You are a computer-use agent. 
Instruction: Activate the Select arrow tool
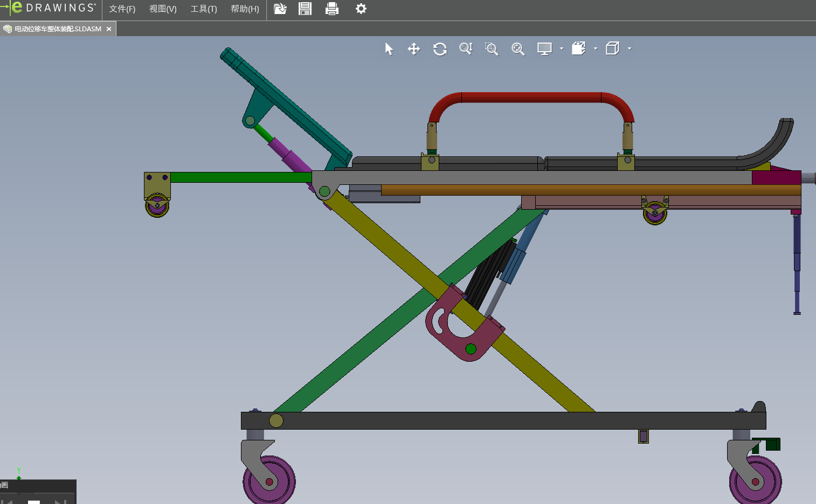point(389,49)
